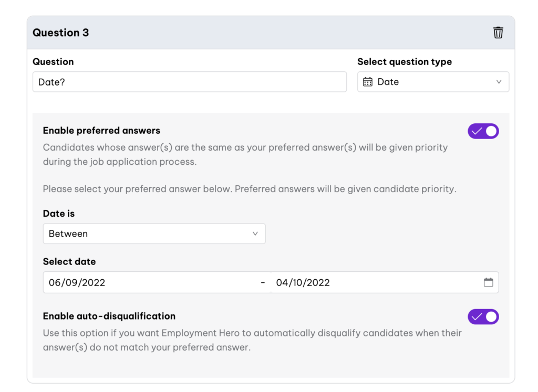Click the chevron on the question type selector

coord(499,82)
